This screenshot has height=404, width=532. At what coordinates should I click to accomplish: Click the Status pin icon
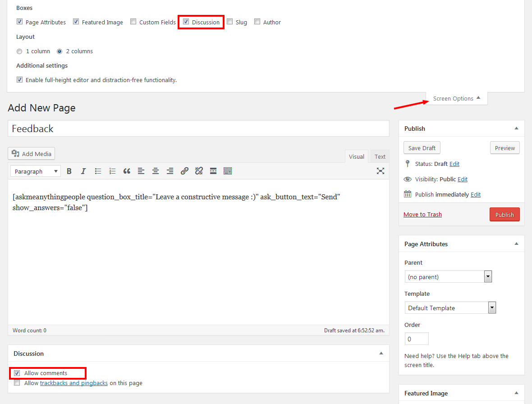(x=408, y=164)
